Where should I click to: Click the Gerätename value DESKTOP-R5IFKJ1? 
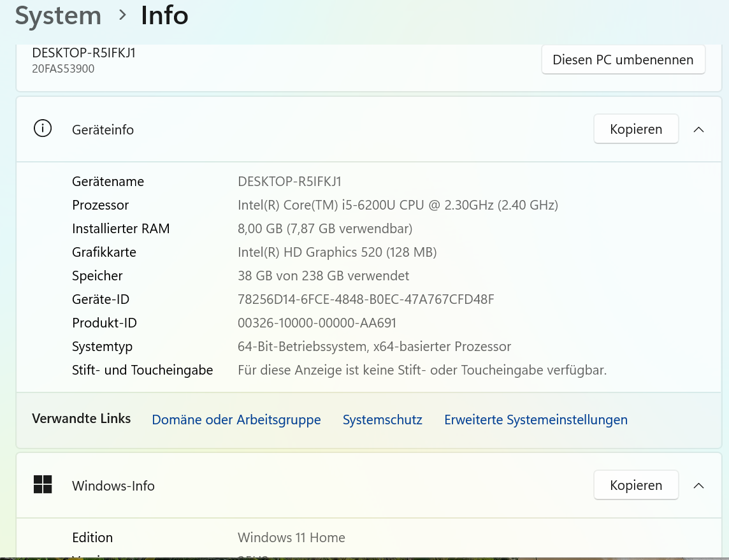click(289, 181)
